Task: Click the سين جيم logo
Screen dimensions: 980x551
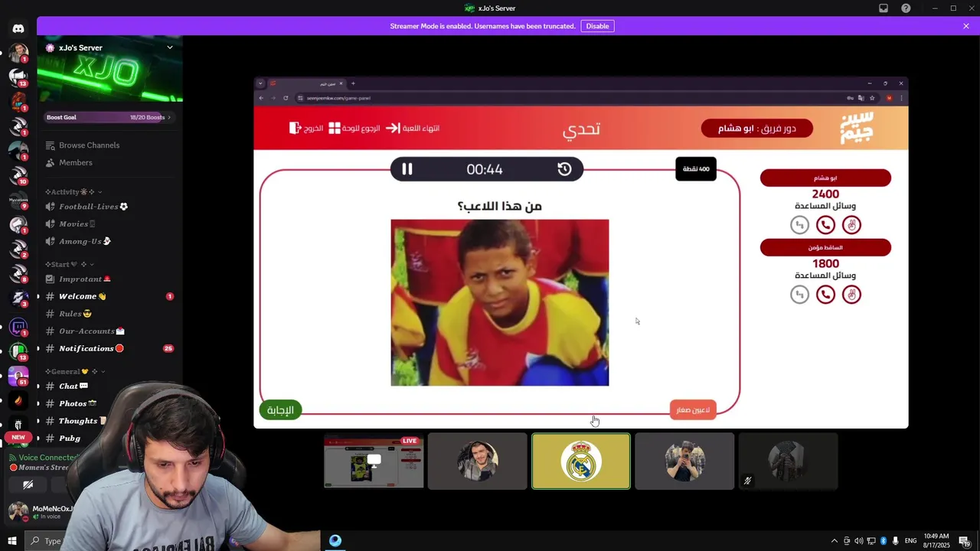Action: pyautogui.click(x=857, y=128)
